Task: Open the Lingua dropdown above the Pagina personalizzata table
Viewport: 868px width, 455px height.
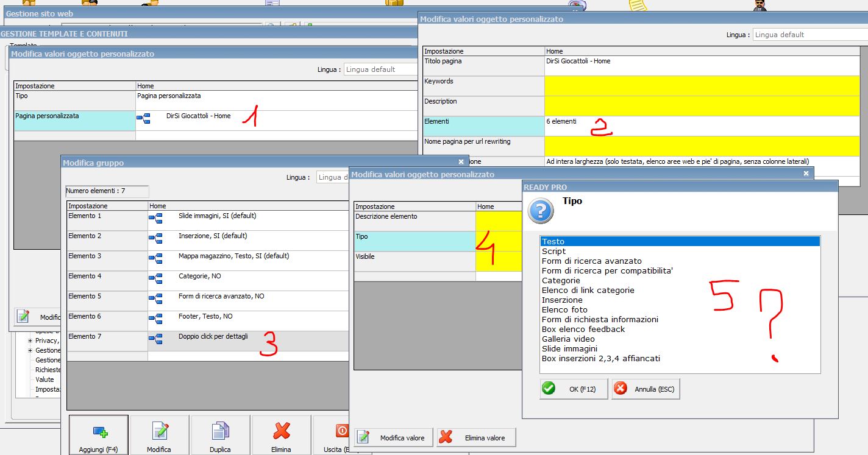Action: pyautogui.click(x=381, y=69)
